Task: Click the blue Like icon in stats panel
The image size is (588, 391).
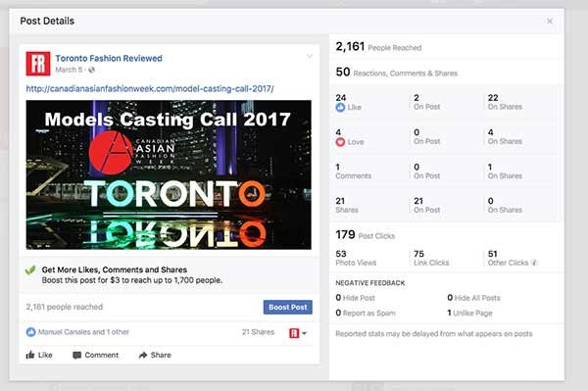Action: point(340,107)
